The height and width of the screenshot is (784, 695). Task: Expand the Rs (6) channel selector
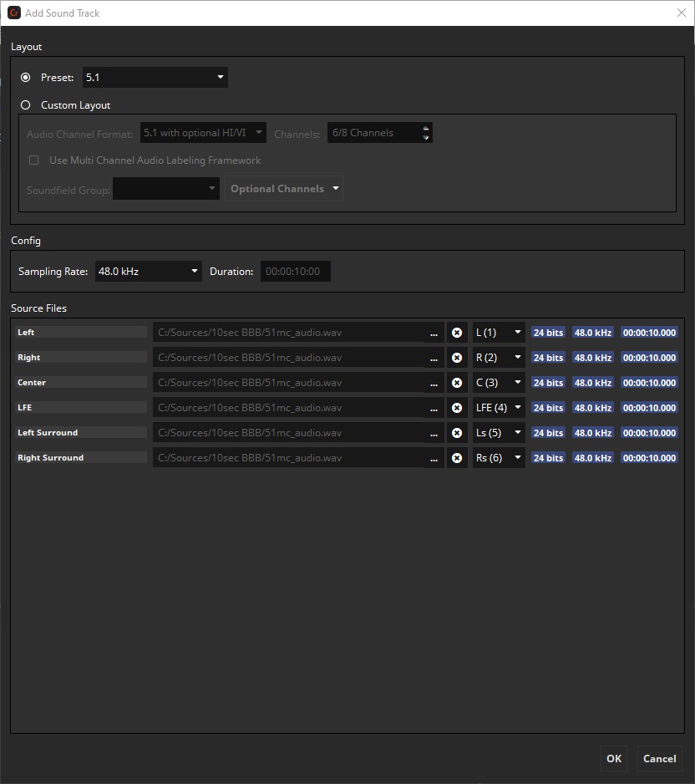[499, 458]
